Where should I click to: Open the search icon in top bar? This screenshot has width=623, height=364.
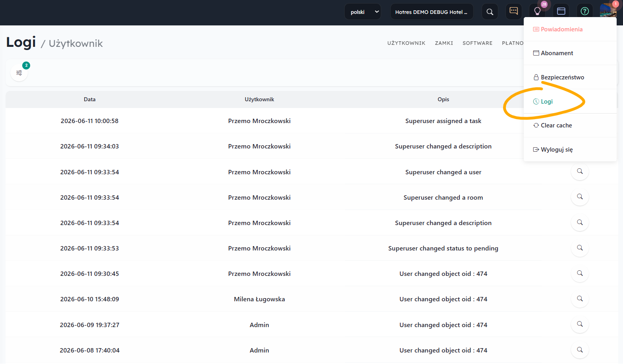click(490, 12)
